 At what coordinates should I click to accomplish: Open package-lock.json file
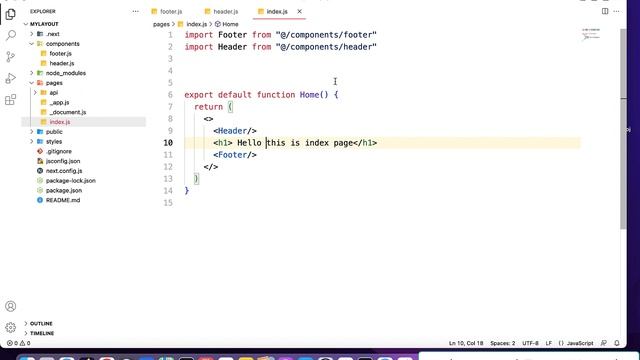[x=71, y=181]
